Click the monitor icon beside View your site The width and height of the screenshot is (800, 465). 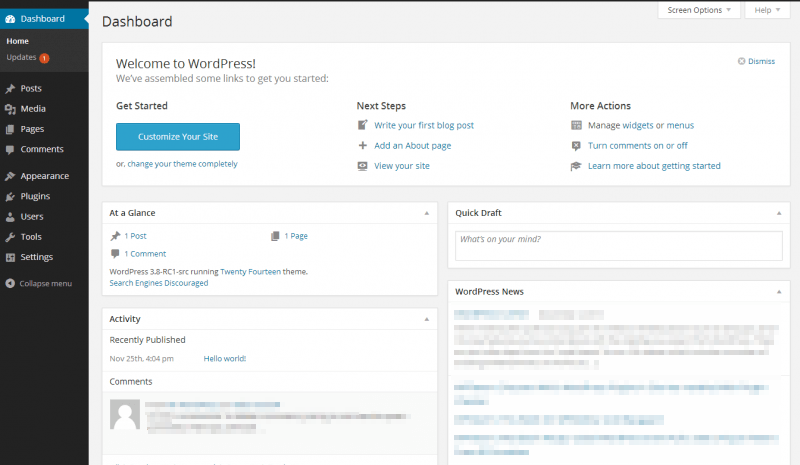(x=362, y=166)
